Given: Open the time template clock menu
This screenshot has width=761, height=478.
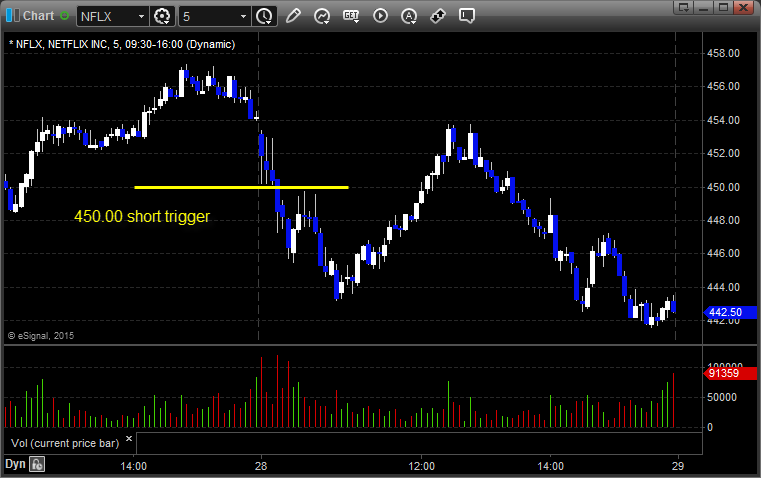Looking at the screenshot, I should (x=265, y=16).
